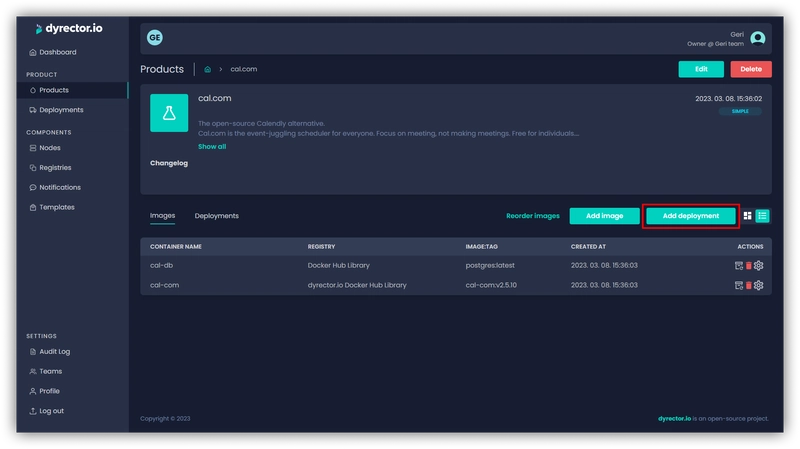Open the user profile avatar icon
This screenshot has height=449, width=800.
click(758, 38)
